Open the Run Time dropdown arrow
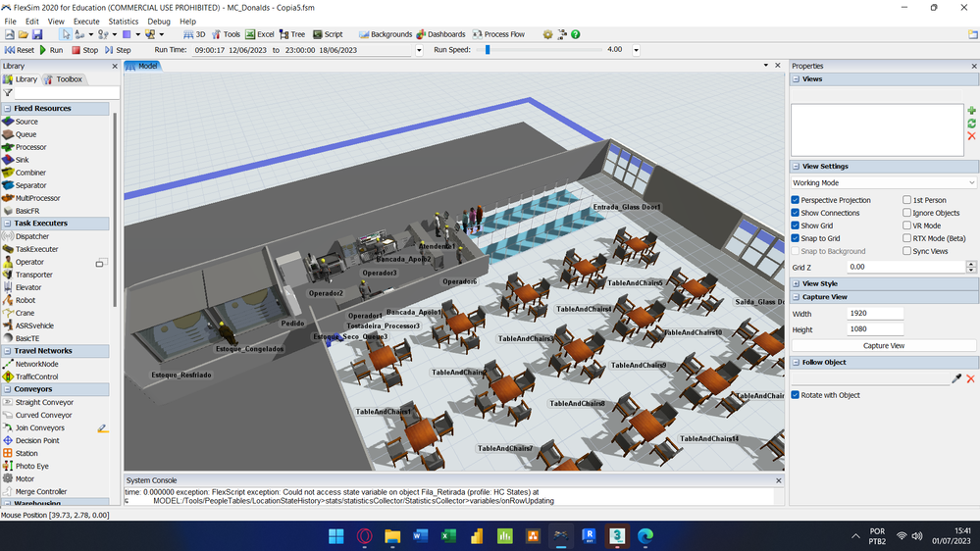This screenshot has height=551, width=980. click(x=419, y=50)
